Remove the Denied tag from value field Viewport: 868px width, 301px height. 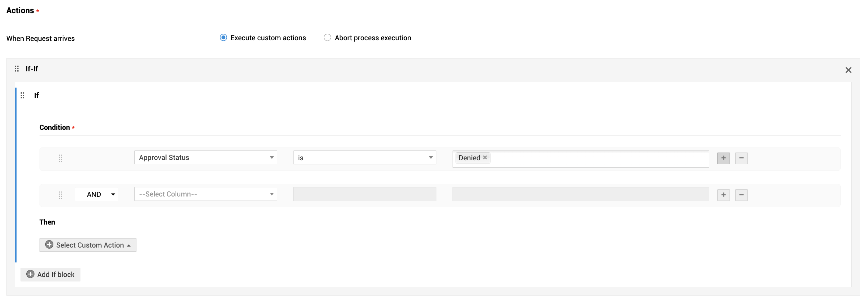point(485,158)
